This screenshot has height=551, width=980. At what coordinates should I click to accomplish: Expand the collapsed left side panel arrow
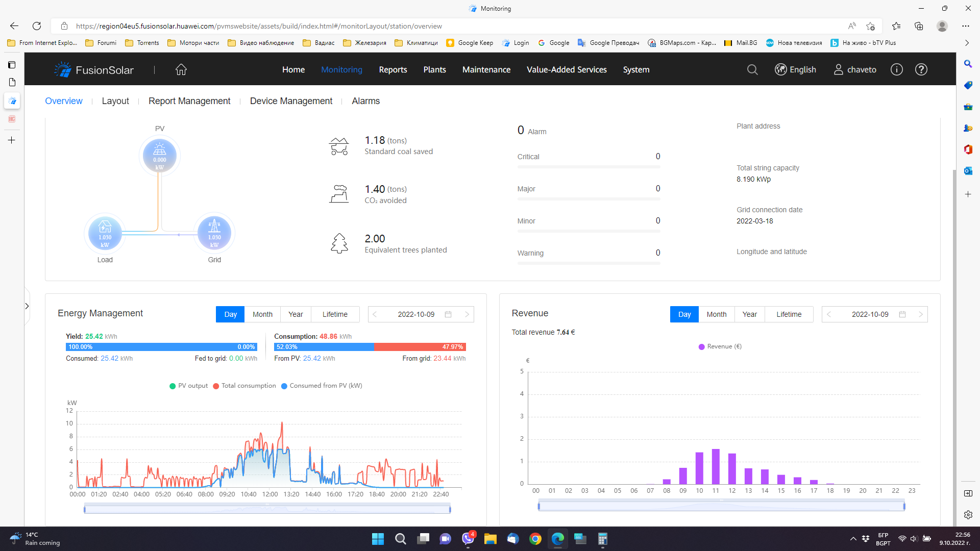[x=27, y=306]
